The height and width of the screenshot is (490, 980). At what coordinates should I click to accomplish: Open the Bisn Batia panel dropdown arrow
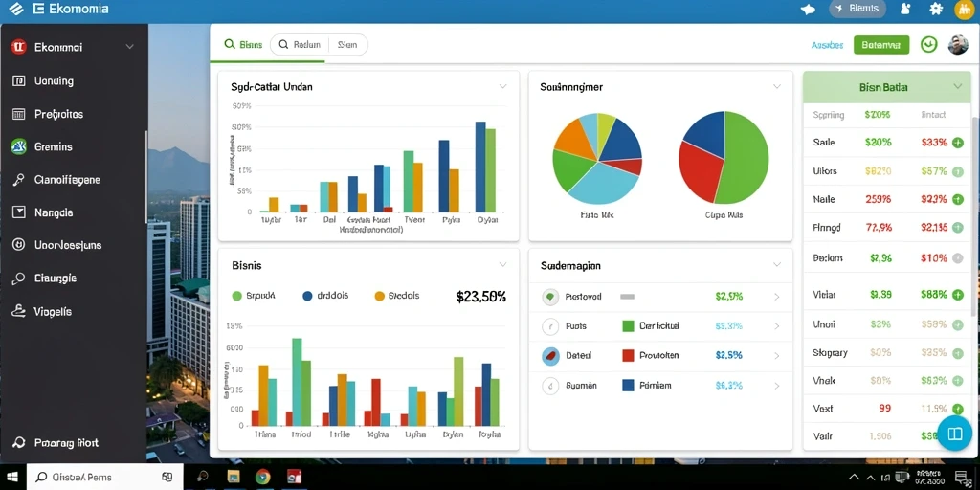(957, 87)
